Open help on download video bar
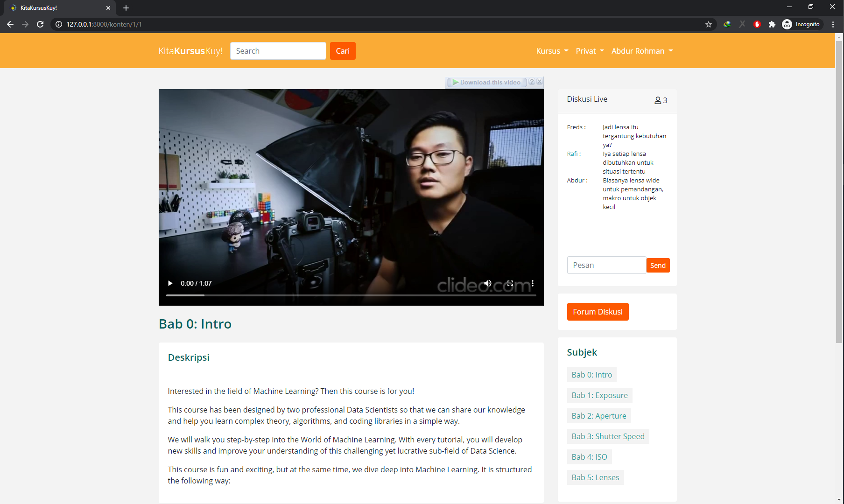This screenshot has height=504, width=844. tap(532, 82)
